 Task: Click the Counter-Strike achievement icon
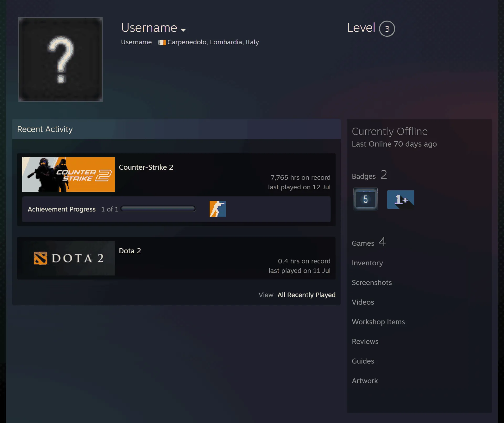point(218,209)
